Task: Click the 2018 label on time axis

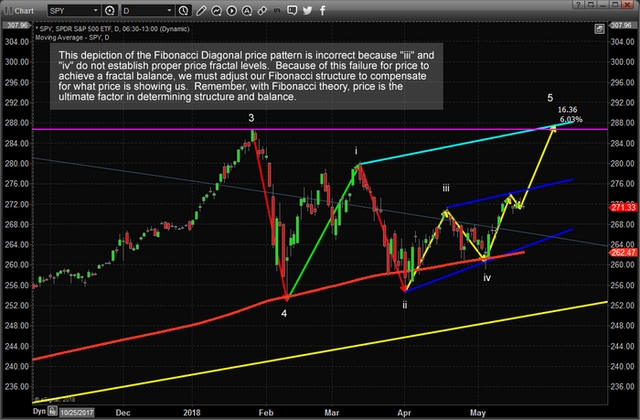Action: pyautogui.click(x=192, y=413)
